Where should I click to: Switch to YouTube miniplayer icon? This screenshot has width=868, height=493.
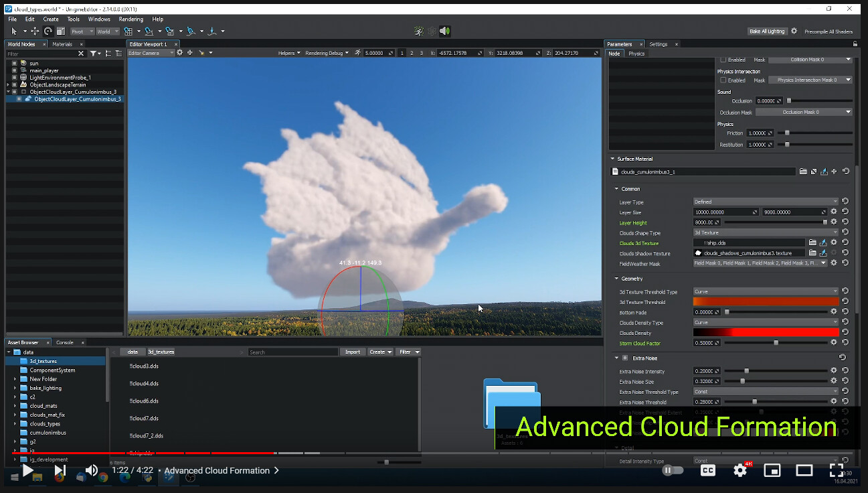point(772,470)
